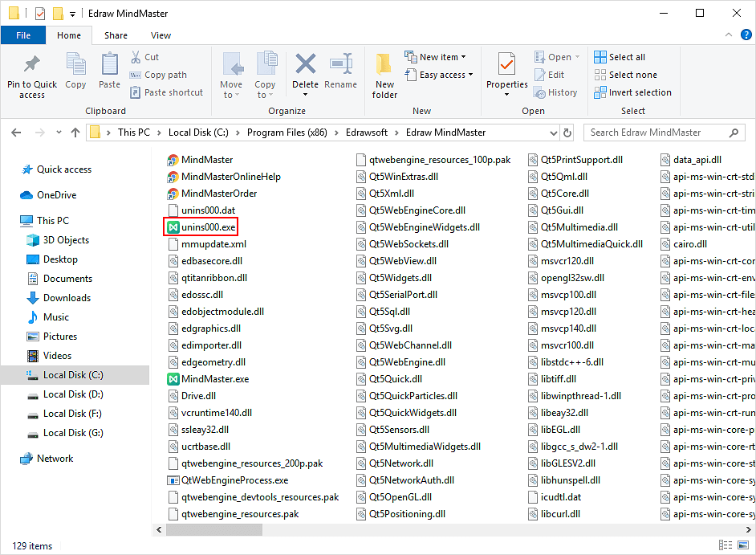Click the Paste shortcut icon
Image resolution: width=756 pixels, height=555 pixels.
(136, 92)
